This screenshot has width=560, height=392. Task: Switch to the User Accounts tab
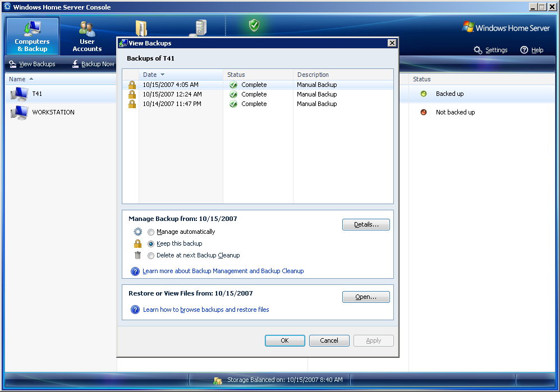tap(87, 36)
